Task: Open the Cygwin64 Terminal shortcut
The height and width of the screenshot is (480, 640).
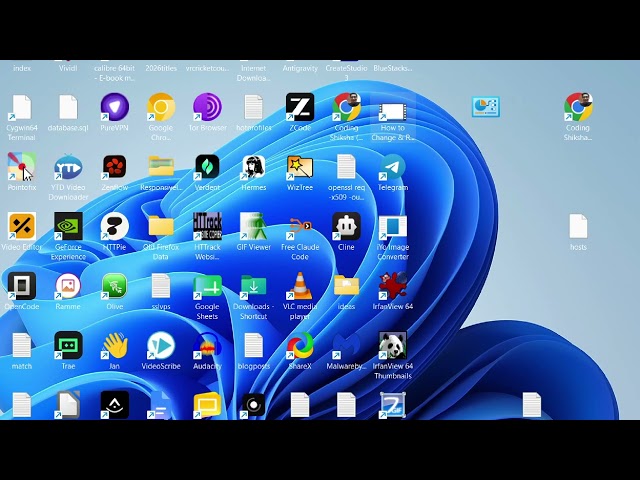Action: (x=22, y=108)
